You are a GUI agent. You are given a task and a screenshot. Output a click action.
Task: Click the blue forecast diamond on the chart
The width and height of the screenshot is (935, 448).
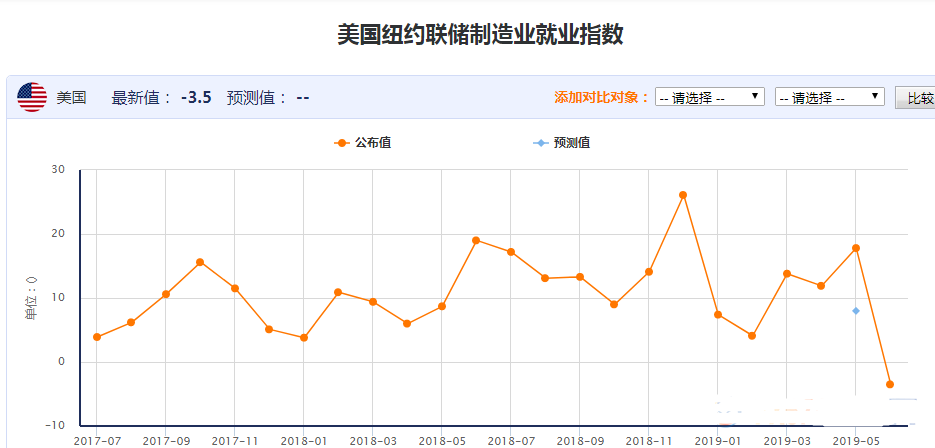tap(856, 311)
